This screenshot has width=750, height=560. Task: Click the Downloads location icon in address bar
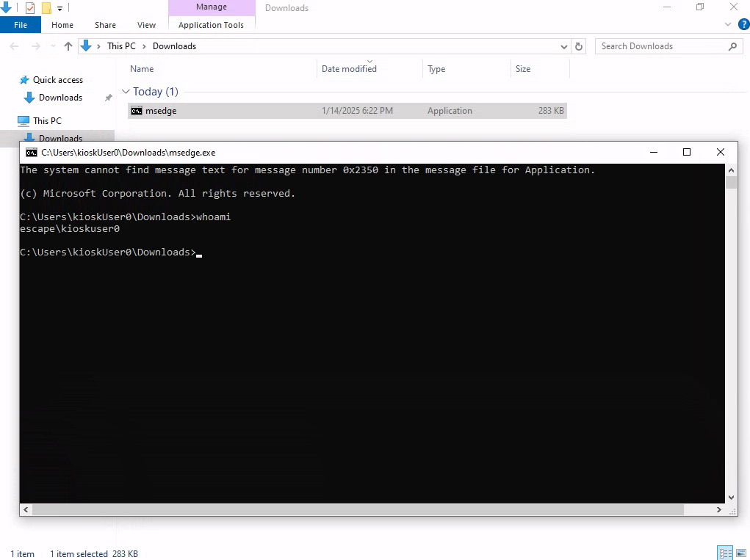pyautogui.click(x=86, y=46)
